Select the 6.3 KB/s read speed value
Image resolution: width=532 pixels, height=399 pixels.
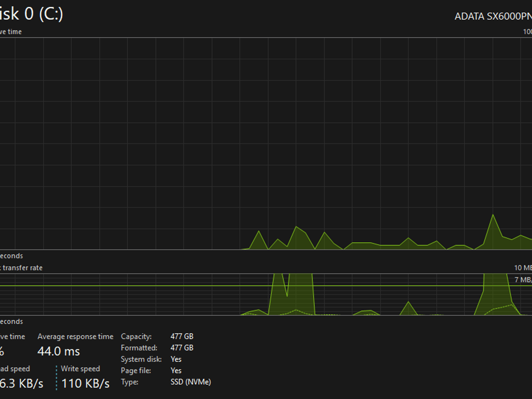pyautogui.click(x=21, y=383)
